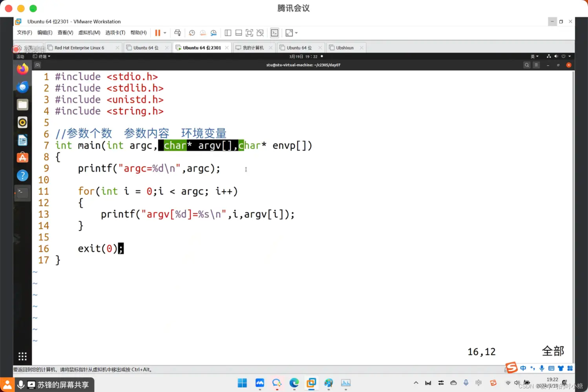Image resolution: width=588 pixels, height=392 pixels.
Task: Show the VMware console view
Action: tap(275, 33)
